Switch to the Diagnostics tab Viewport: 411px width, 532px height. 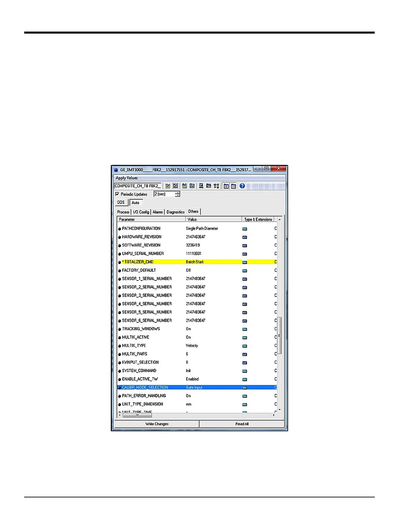(176, 212)
